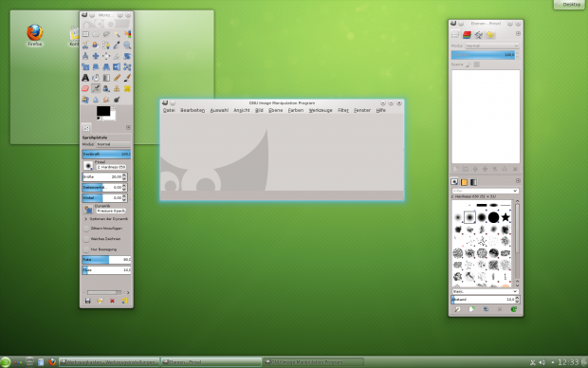
Task: Switch to the Channels tab in layers dock
Action: click(467, 35)
